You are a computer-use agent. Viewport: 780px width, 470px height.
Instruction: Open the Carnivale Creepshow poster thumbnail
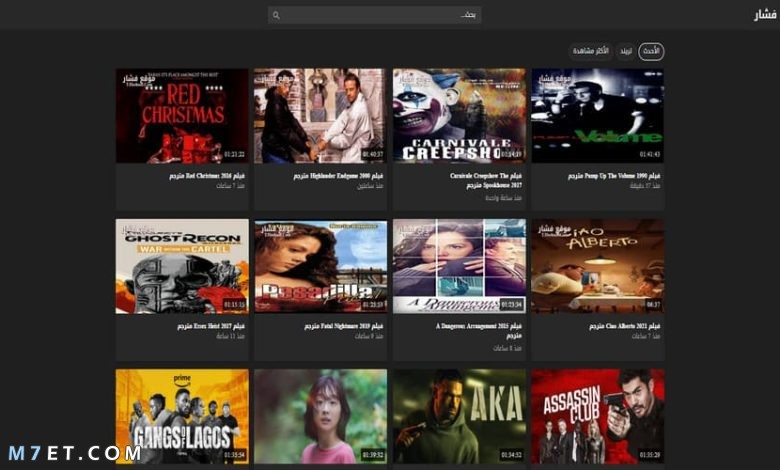459,116
